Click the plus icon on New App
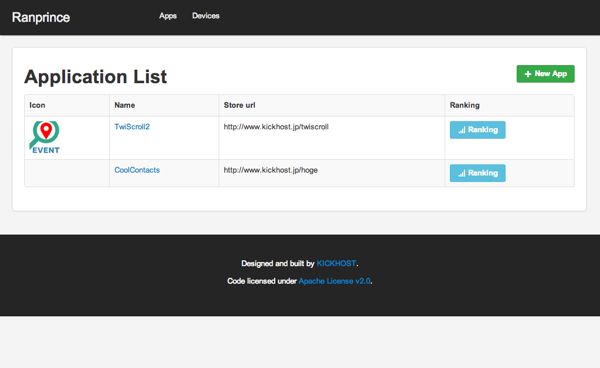This screenshot has width=600, height=368. (x=528, y=74)
